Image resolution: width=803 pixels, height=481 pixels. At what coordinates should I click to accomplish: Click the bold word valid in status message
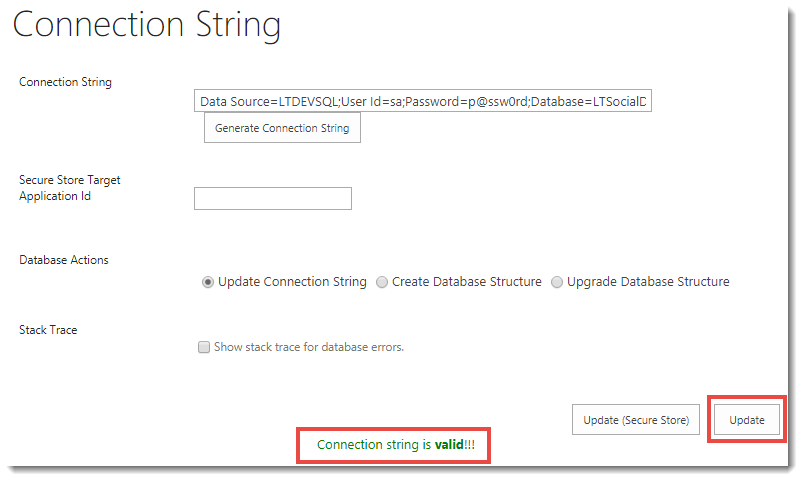coord(448,444)
